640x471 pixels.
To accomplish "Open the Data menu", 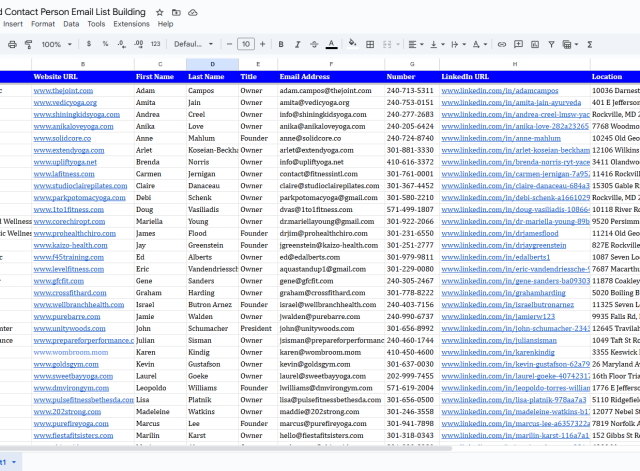I will (71, 24).
